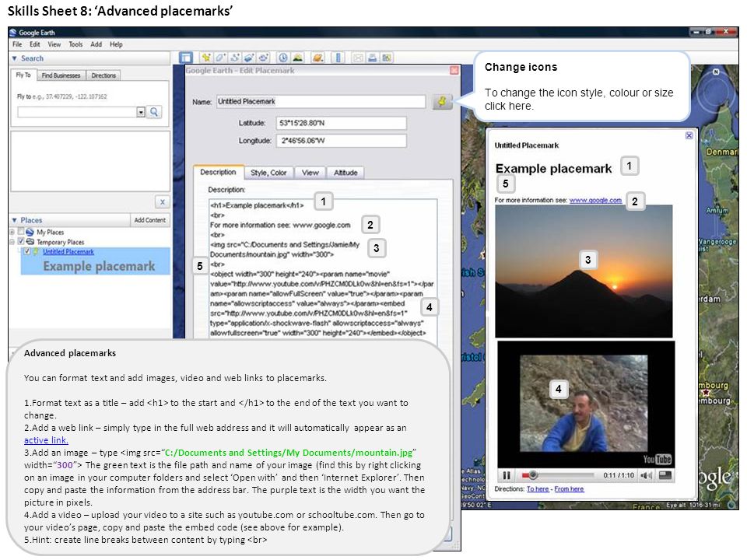Open the Edit menu
Image resolution: width=747 pixels, height=560 pixels.
pos(35,44)
